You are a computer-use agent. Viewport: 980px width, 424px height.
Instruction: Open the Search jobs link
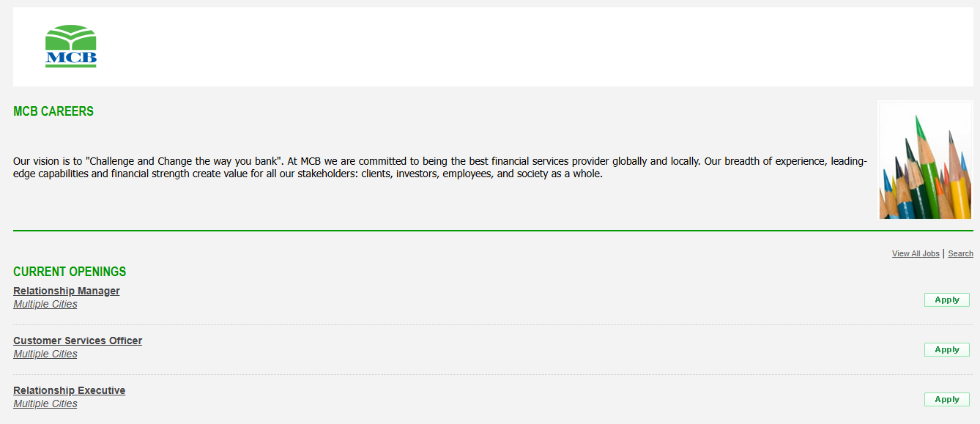tap(960, 254)
